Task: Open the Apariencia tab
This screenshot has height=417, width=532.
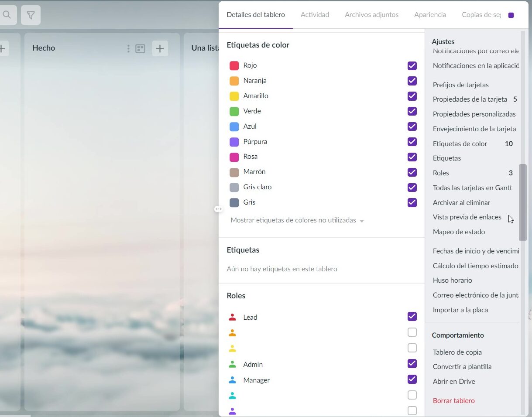Action: 430,15
